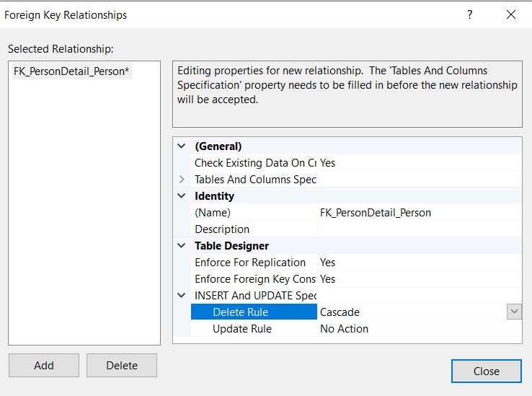Select the Enforce For Replication property
The height and width of the screenshot is (396, 532).
(250, 263)
